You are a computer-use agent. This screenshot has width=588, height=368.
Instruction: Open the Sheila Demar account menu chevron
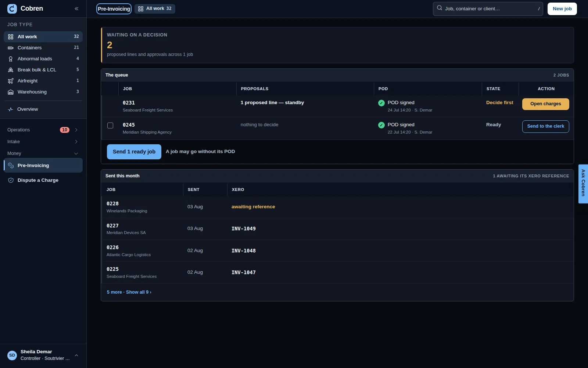[76, 355]
